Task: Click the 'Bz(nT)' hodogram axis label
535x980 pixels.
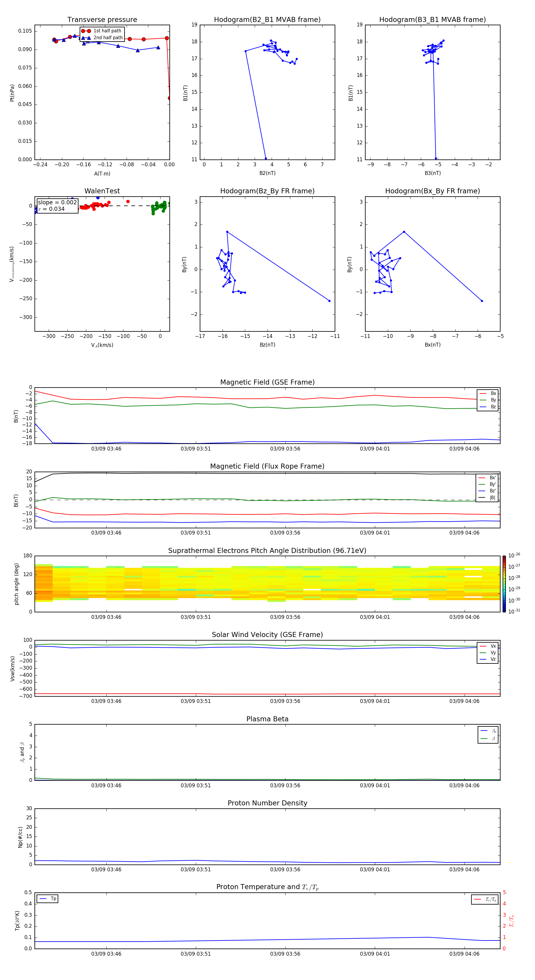Action: pyautogui.click(x=267, y=345)
